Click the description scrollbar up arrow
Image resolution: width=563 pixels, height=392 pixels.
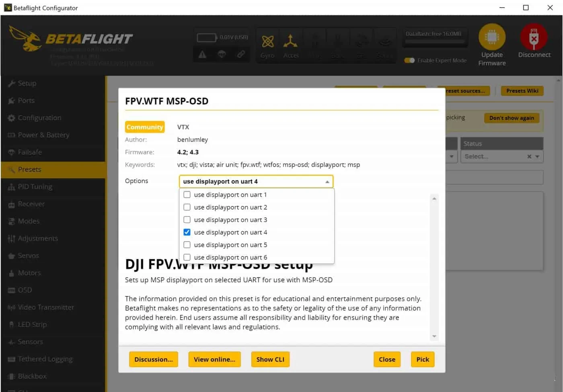coord(434,198)
